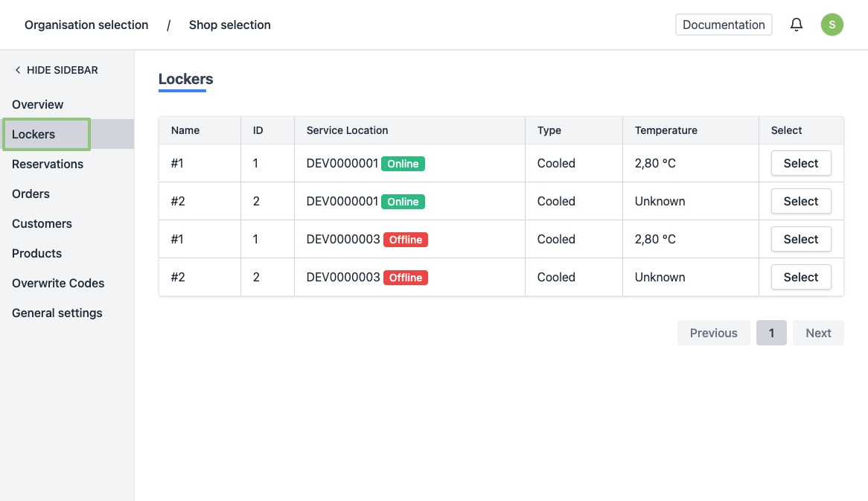Image resolution: width=868 pixels, height=501 pixels.
Task: Open the Reservations sidebar item
Action: [x=48, y=164]
